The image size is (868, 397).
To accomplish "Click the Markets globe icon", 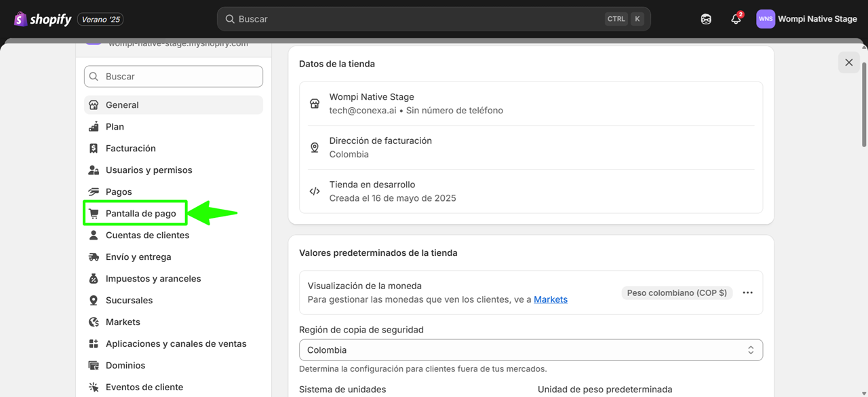I will click(x=94, y=322).
